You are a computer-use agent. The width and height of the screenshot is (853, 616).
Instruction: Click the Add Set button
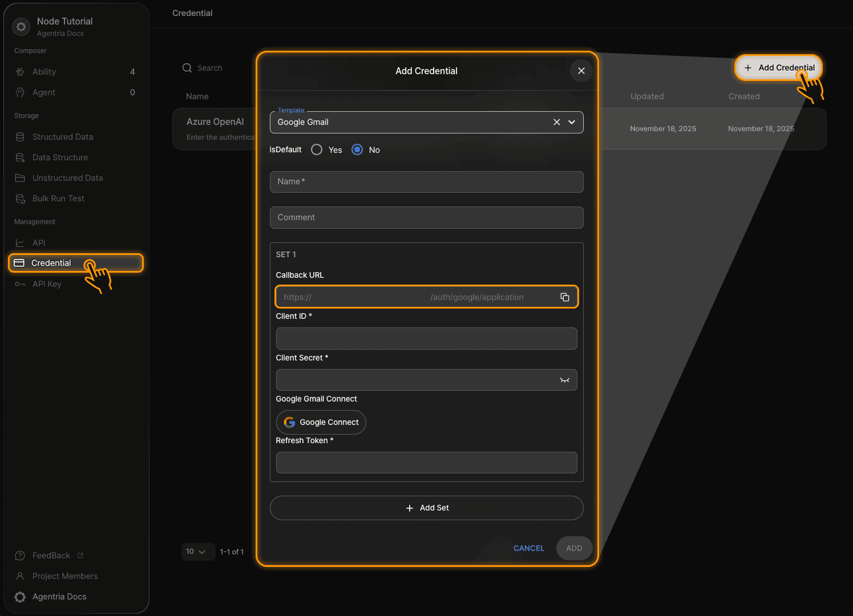coord(427,508)
